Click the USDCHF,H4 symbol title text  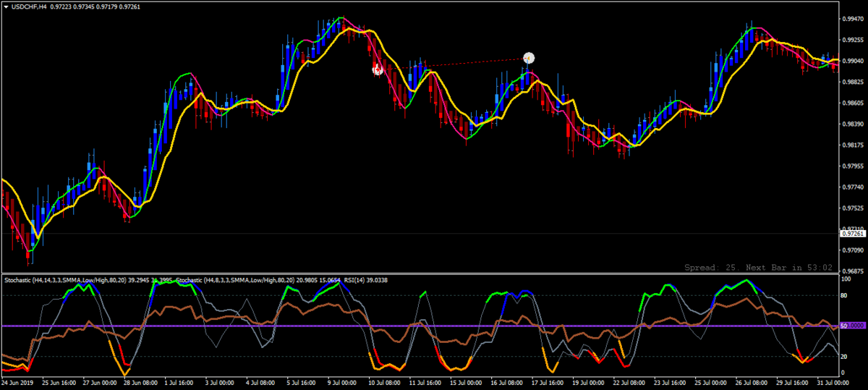tap(29, 6)
